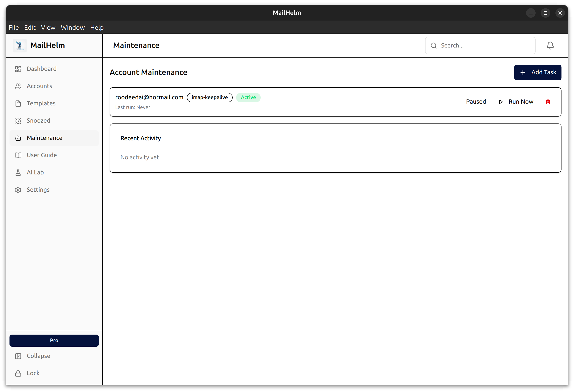Open the View menu
The height and width of the screenshot is (392, 574).
coord(48,27)
